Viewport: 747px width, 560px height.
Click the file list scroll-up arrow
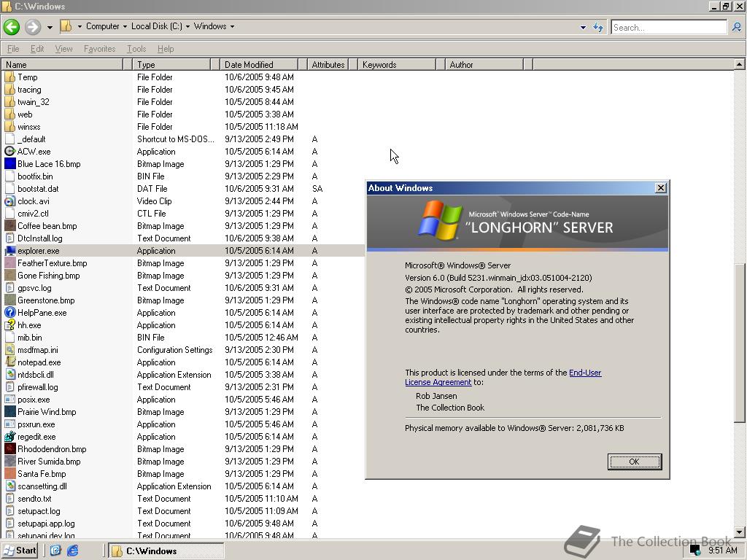click(x=739, y=64)
